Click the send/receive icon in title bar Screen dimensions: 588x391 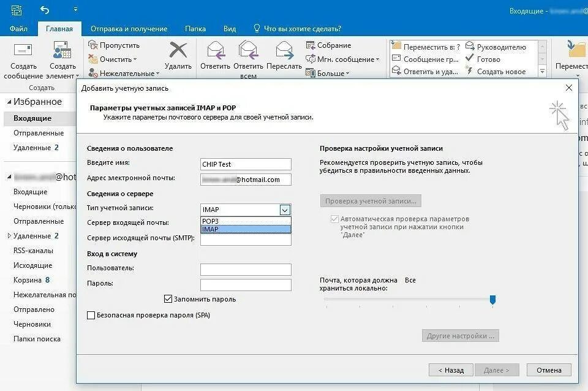16,10
